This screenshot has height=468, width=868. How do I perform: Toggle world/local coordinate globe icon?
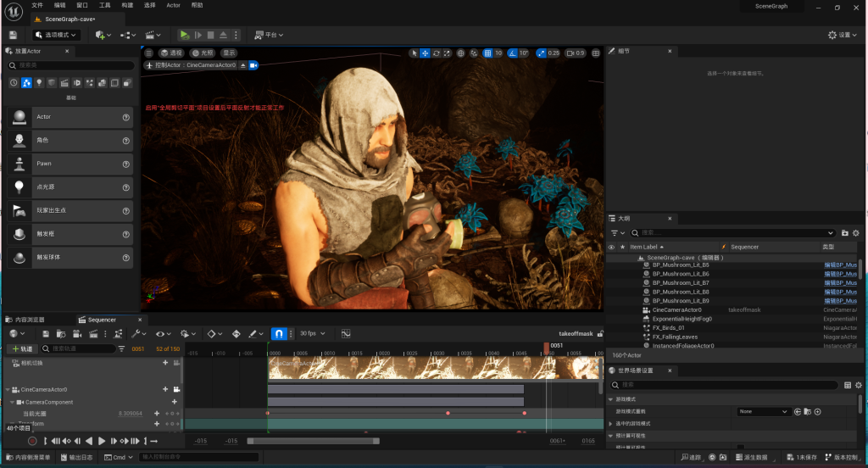(460, 53)
